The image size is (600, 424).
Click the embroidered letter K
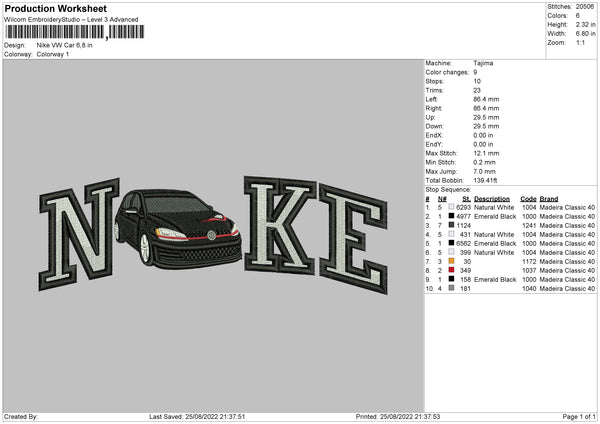(280, 226)
